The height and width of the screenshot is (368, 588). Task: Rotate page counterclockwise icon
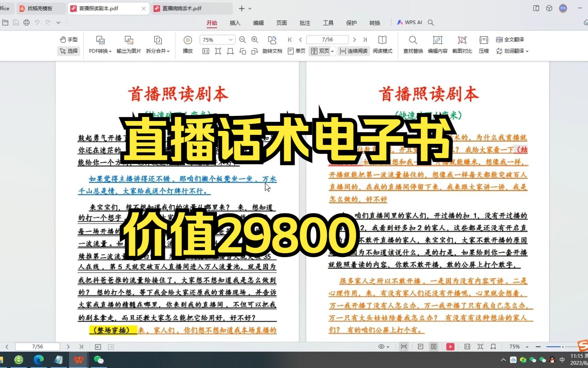pos(243,51)
